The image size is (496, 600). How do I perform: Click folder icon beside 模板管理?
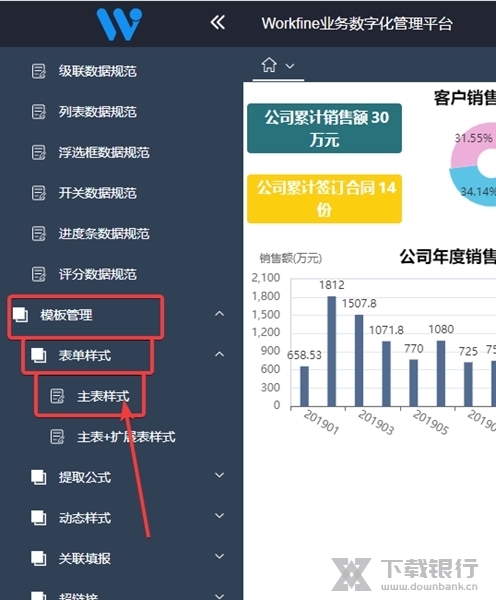[20, 315]
